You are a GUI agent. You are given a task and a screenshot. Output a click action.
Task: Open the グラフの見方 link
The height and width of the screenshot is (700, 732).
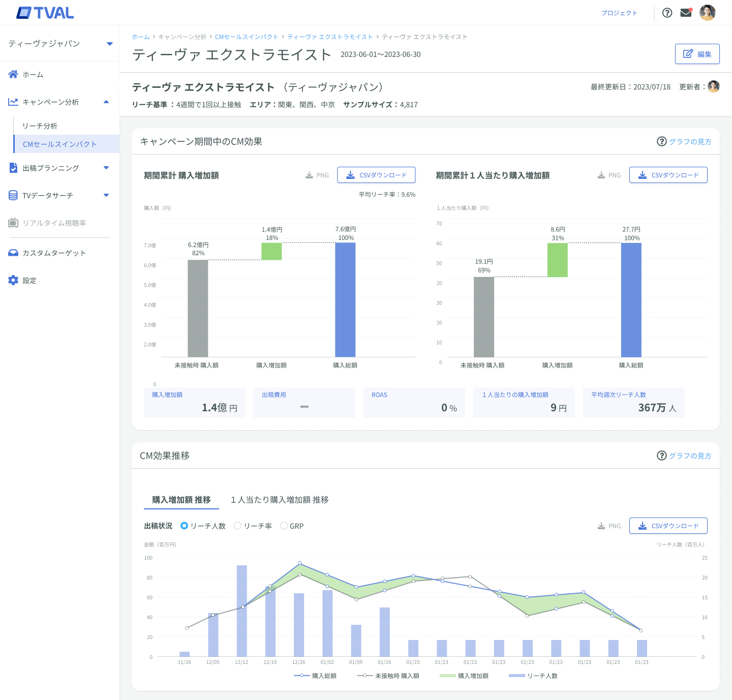pos(690,141)
